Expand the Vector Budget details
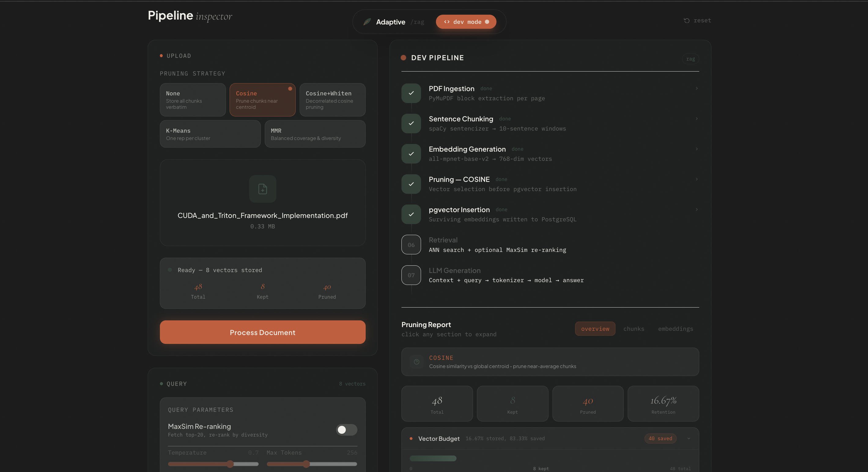Screen dimensions: 868x472 point(689,438)
